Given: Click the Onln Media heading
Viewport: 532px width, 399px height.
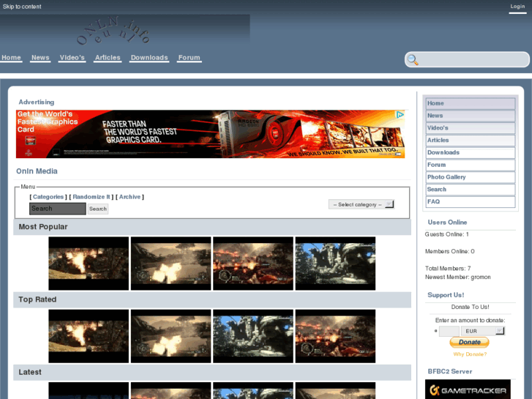Looking at the screenshot, I should pyautogui.click(x=37, y=171).
